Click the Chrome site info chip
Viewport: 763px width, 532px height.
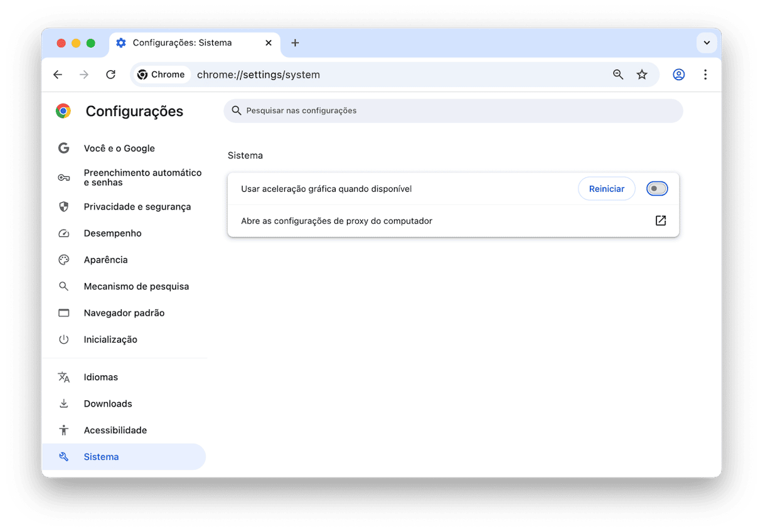click(161, 75)
